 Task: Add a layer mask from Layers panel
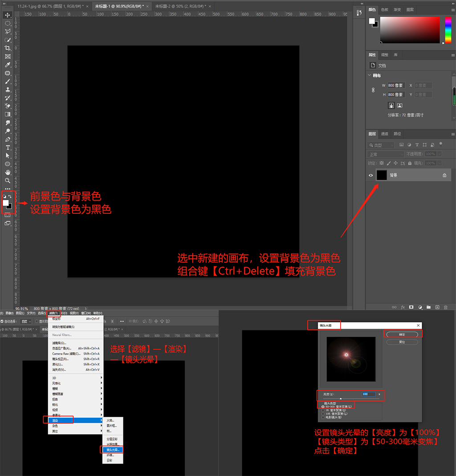click(411, 307)
